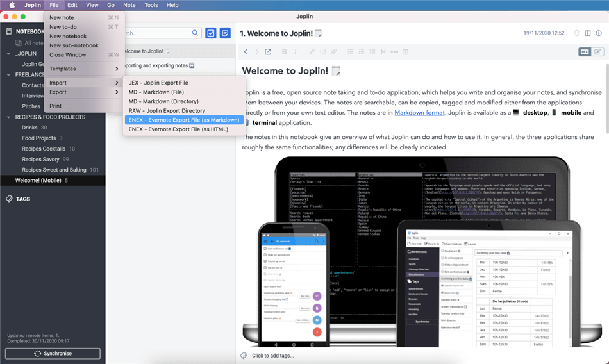609x364 pixels.
Task: Collapse the _JOPLIN notebook
Action: (x=8, y=54)
